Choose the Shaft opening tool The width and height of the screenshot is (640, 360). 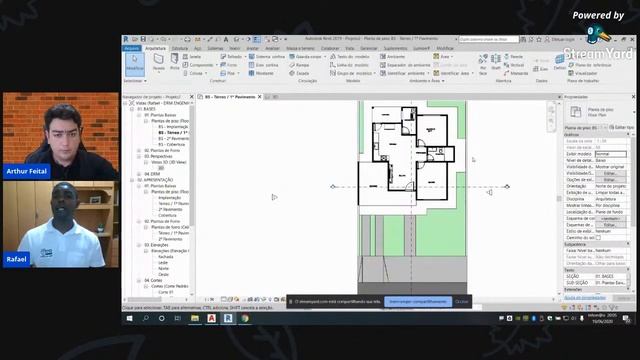tap(496, 62)
